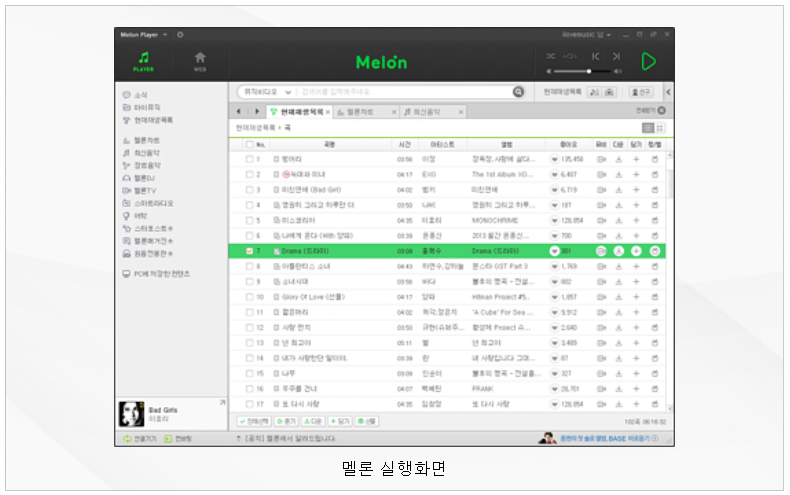Download the highlighted Drama track
This screenshot has width=790, height=495.
(619, 251)
